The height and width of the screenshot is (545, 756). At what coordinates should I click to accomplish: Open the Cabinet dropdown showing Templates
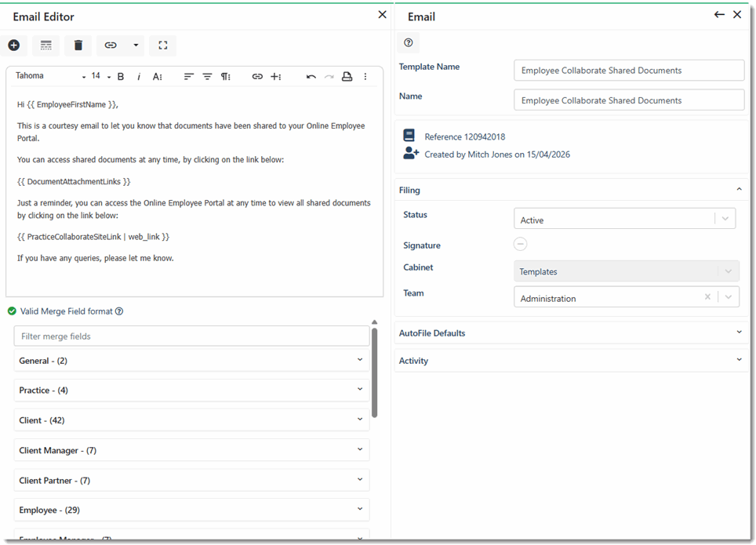pyautogui.click(x=627, y=271)
